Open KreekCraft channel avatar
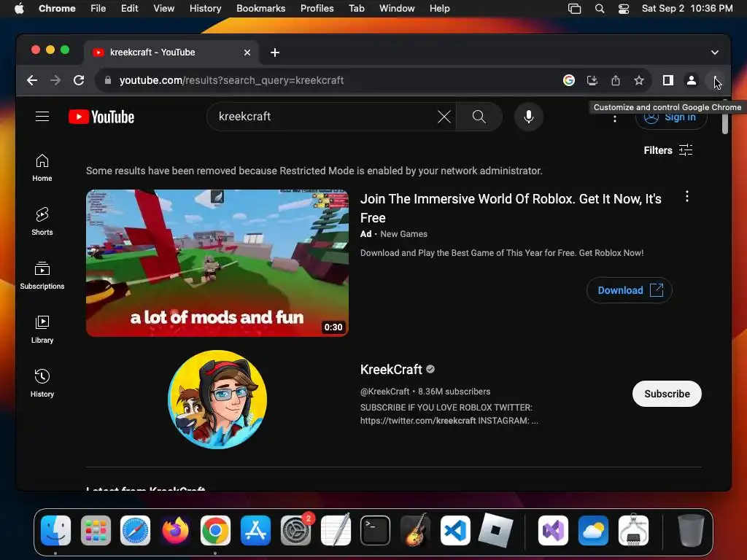Viewport: 747px width, 560px height. click(217, 400)
